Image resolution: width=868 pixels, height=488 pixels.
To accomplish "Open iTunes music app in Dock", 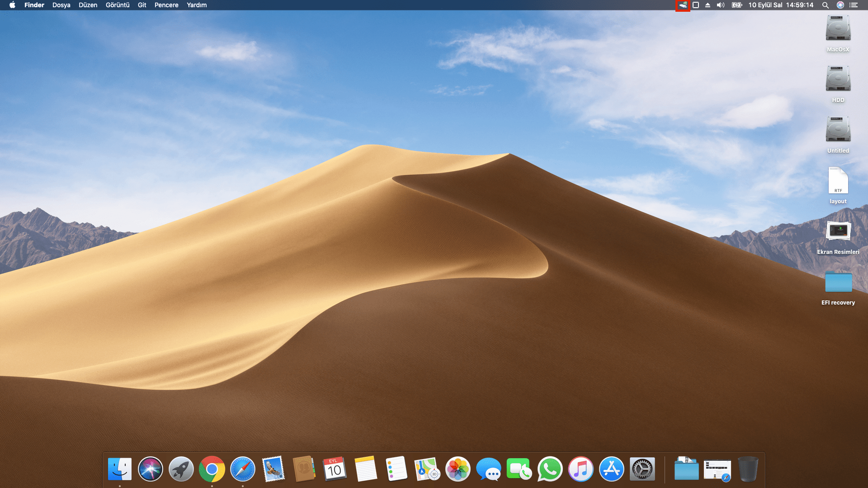I will coord(580,469).
